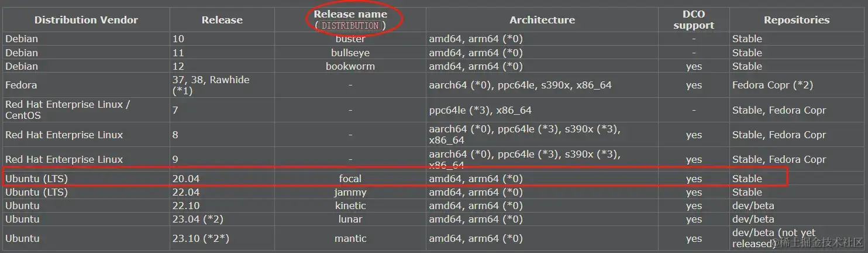This screenshot has width=868, height=253.
Task: Click the "20.04" release cell
Action: click(x=222, y=179)
